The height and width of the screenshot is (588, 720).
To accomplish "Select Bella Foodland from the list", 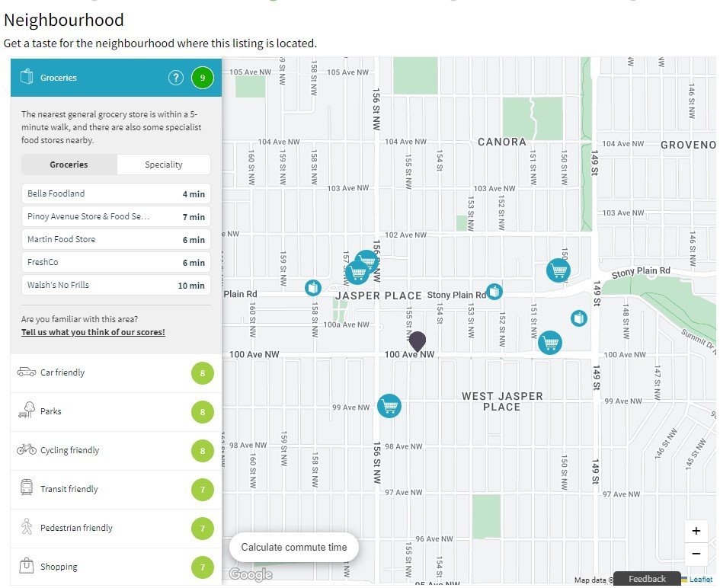I will 116,193.
